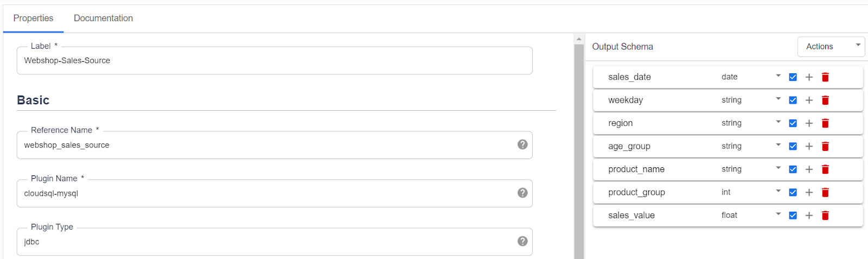Show help tooltip for Plugin Name
This screenshot has width=868, height=259.
(522, 193)
